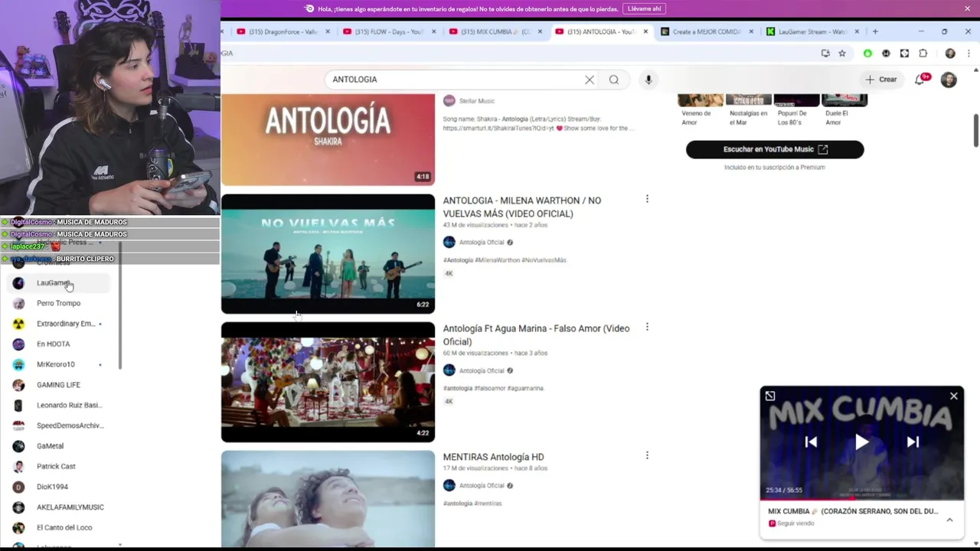Click the dark third extension icon in toolbar

904,54
